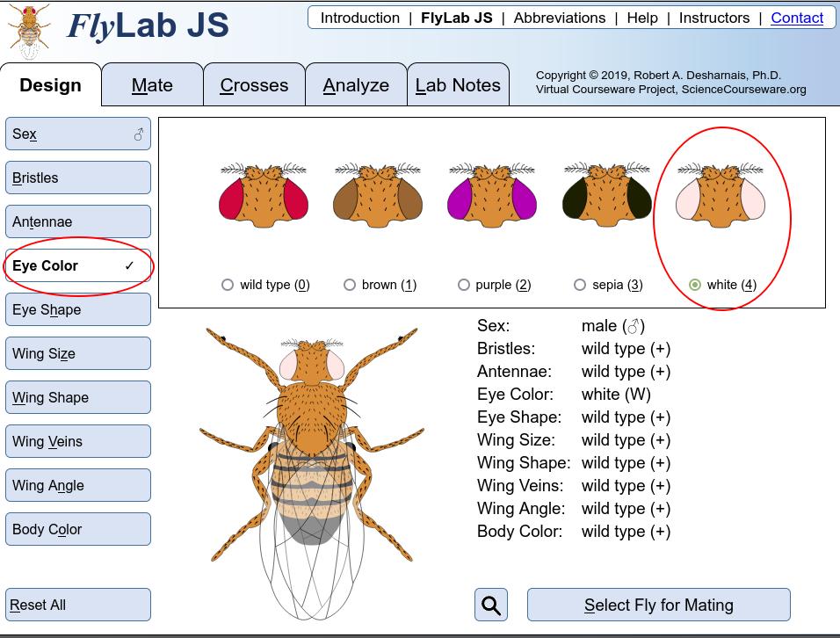Select the sepia (3) radio button
Screen dimensions: 840x638
(x=580, y=285)
